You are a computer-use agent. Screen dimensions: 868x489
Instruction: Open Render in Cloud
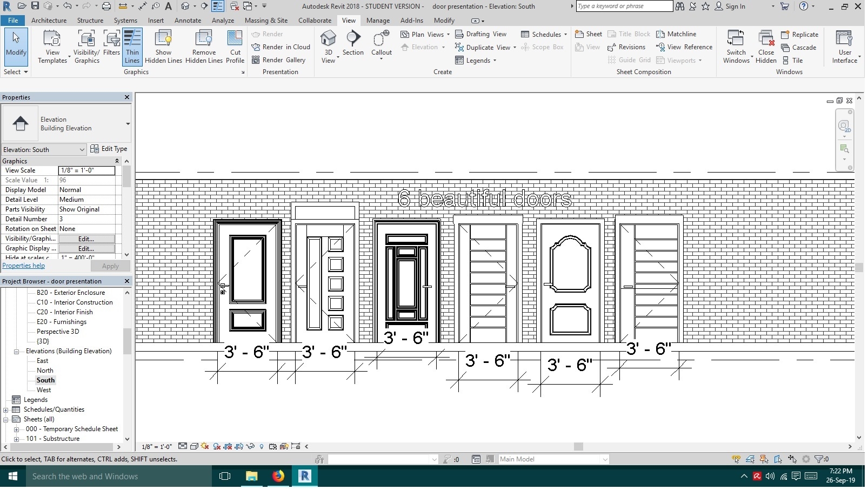281,47
